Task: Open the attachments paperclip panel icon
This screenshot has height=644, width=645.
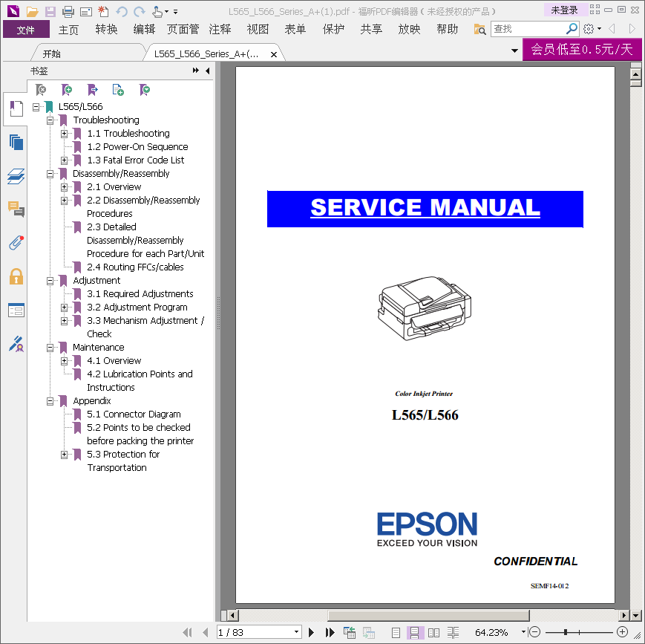Action: 16,243
